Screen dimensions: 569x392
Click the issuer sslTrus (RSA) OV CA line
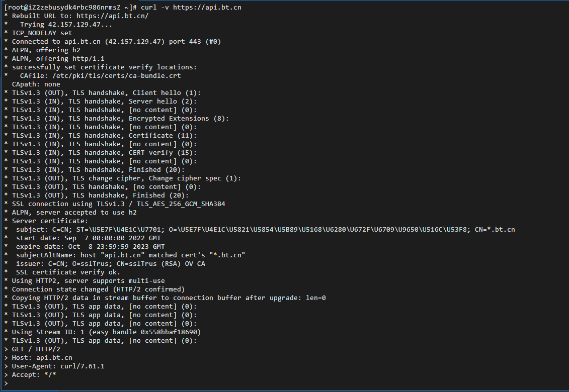[110, 264]
